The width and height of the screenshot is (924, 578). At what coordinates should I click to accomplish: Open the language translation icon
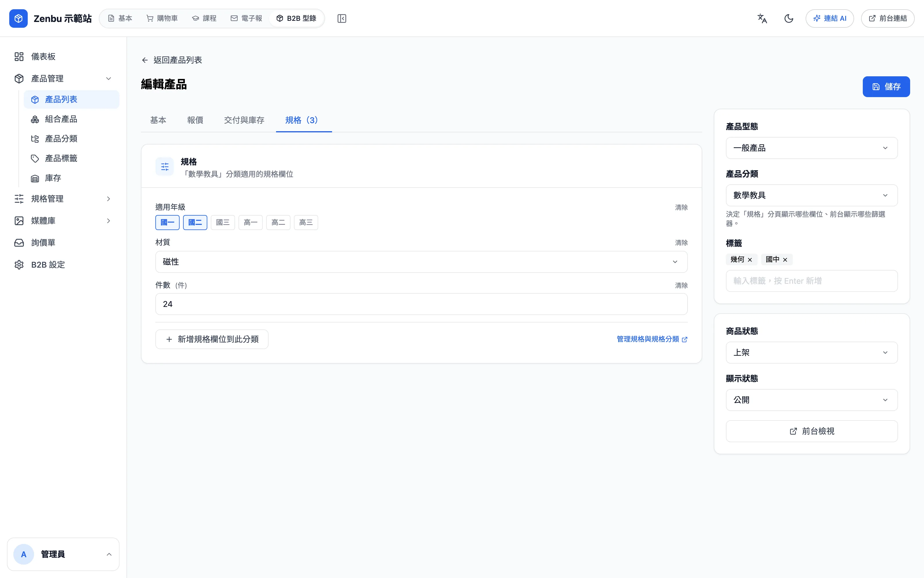pos(762,18)
